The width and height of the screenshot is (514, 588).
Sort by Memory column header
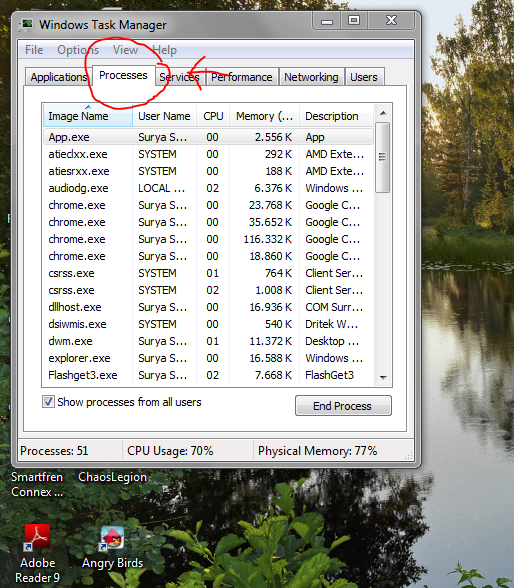click(264, 116)
